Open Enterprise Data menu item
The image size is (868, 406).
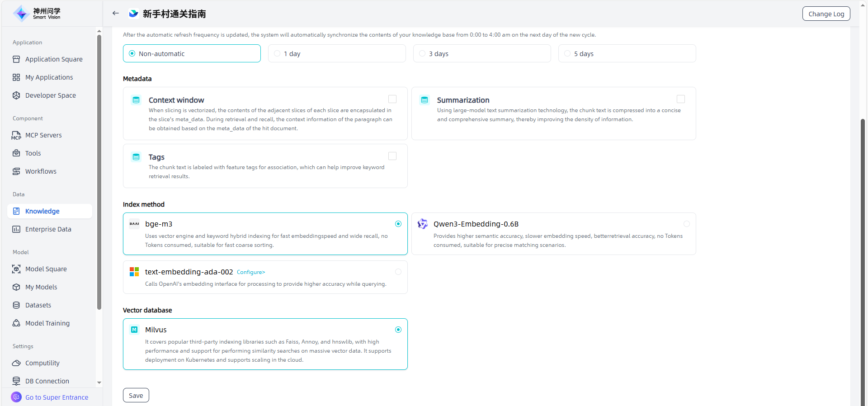(x=48, y=229)
